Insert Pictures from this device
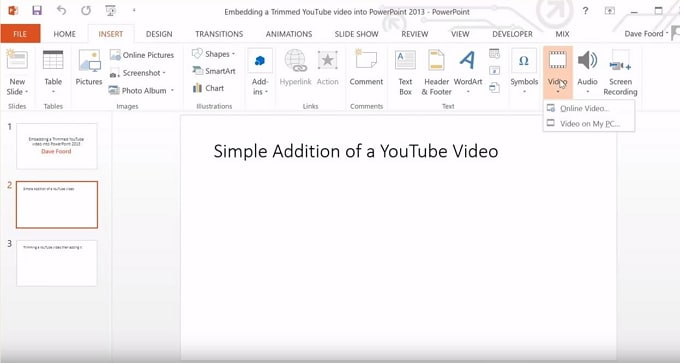 (x=89, y=68)
